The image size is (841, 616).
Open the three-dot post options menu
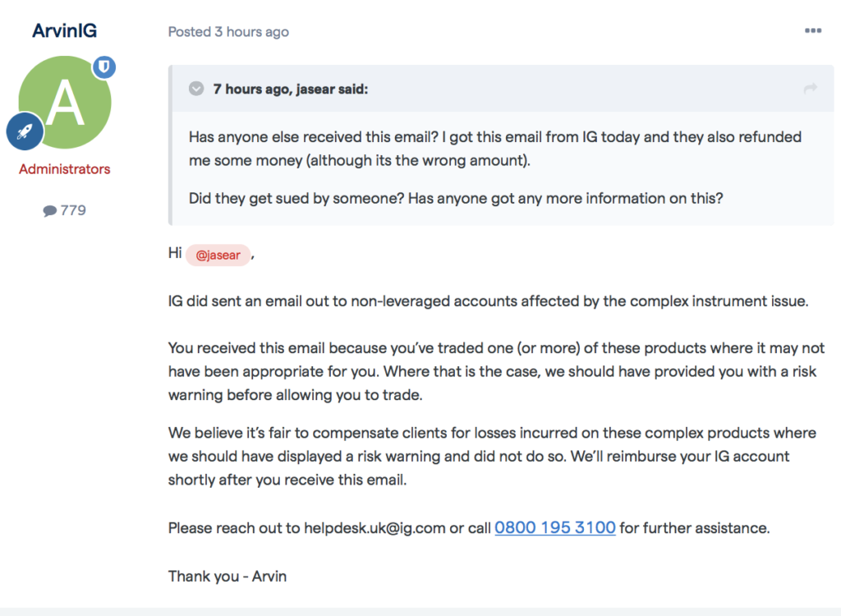coord(812,30)
